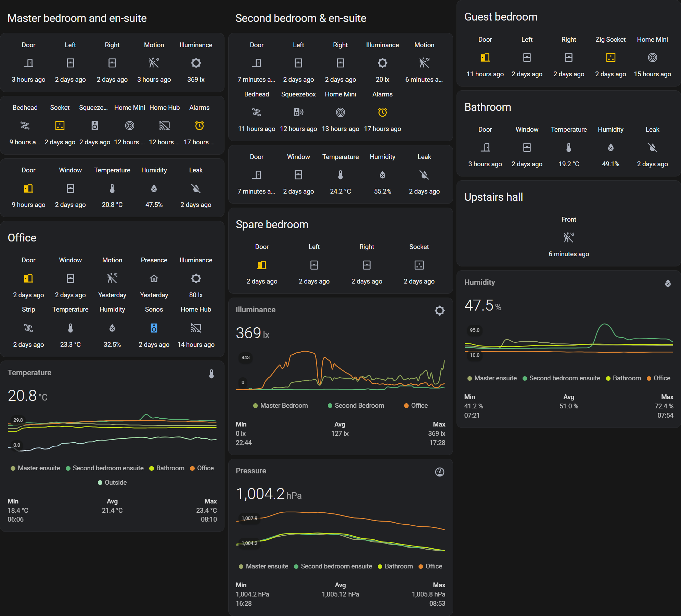
Task: Toggle the Spare bedroom Socket entity
Action: pos(419,265)
